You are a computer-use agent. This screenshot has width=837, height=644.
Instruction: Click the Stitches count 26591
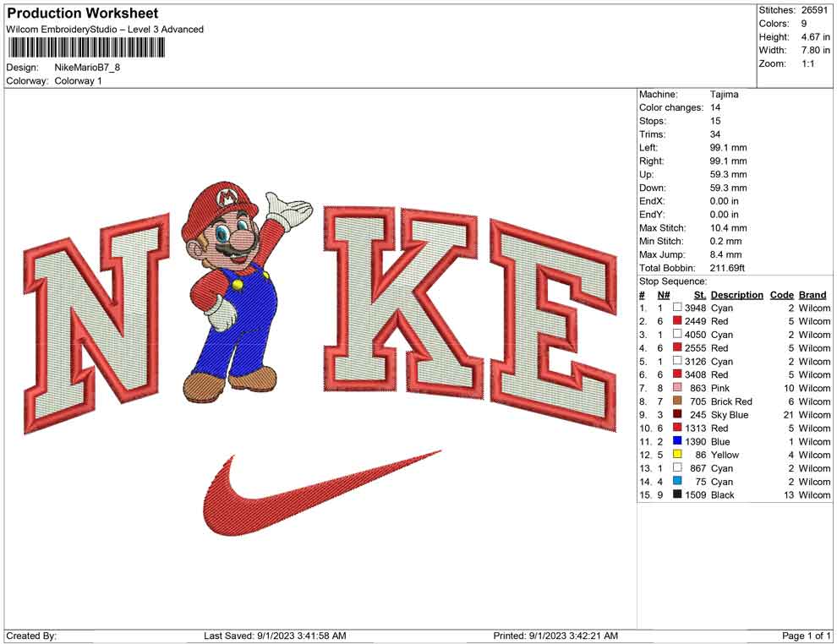pyautogui.click(x=814, y=10)
